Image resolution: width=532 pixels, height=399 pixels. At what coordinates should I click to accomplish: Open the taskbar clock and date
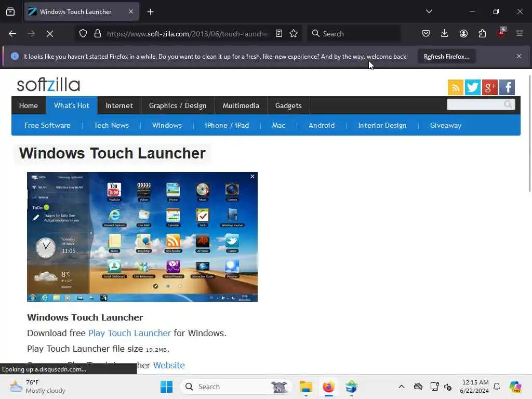click(474, 387)
